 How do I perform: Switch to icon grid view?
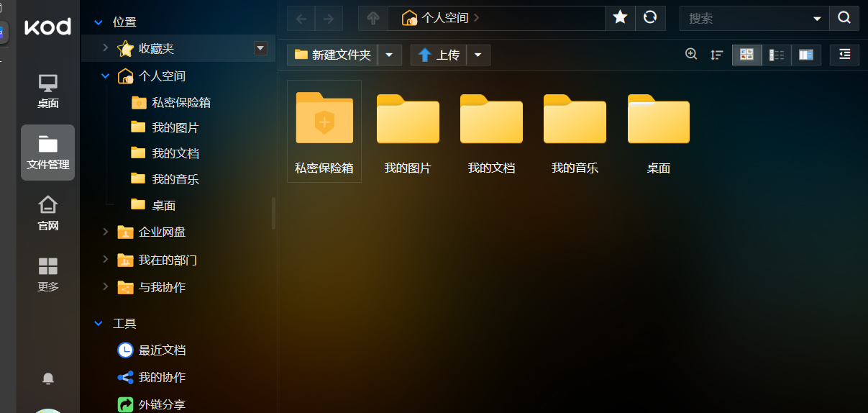746,55
